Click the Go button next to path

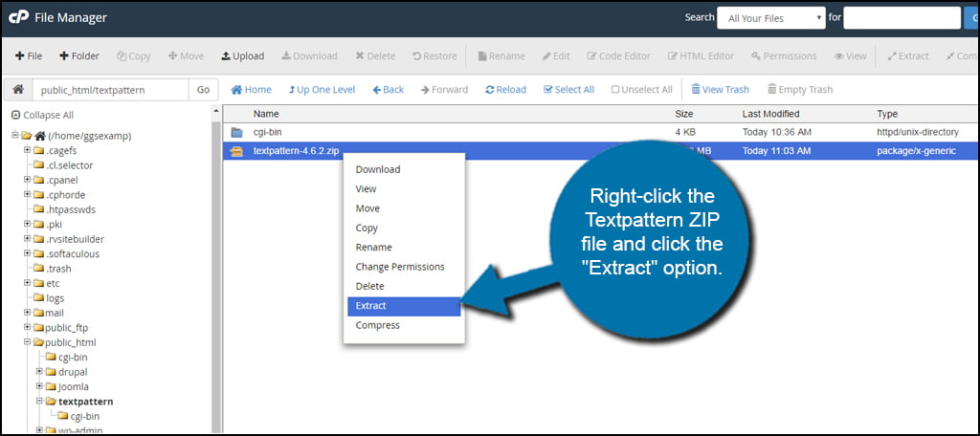point(203,90)
